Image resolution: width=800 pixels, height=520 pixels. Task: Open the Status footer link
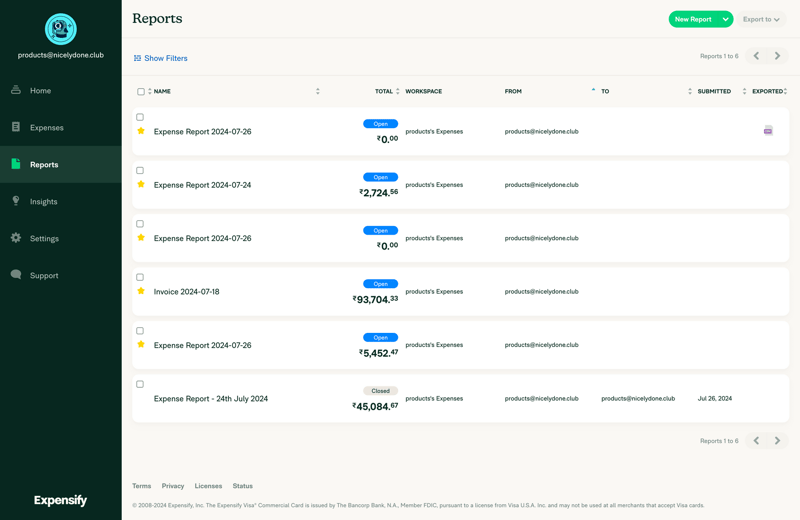click(243, 486)
